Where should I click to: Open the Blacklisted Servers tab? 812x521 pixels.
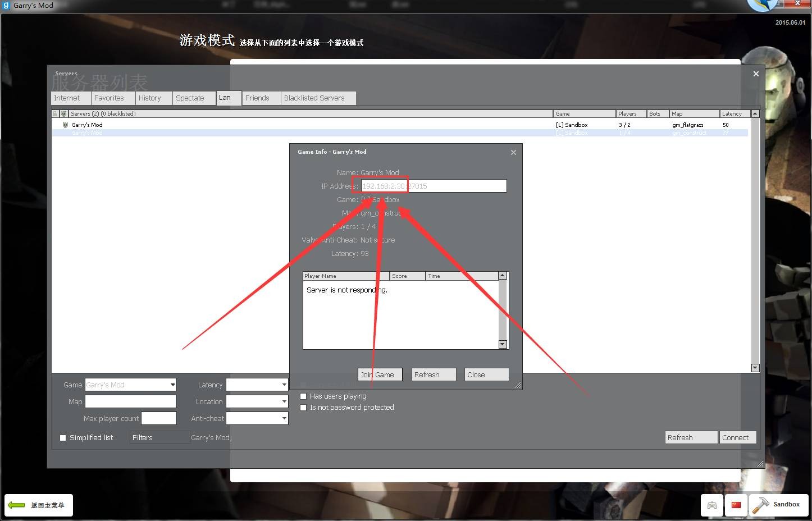click(314, 98)
